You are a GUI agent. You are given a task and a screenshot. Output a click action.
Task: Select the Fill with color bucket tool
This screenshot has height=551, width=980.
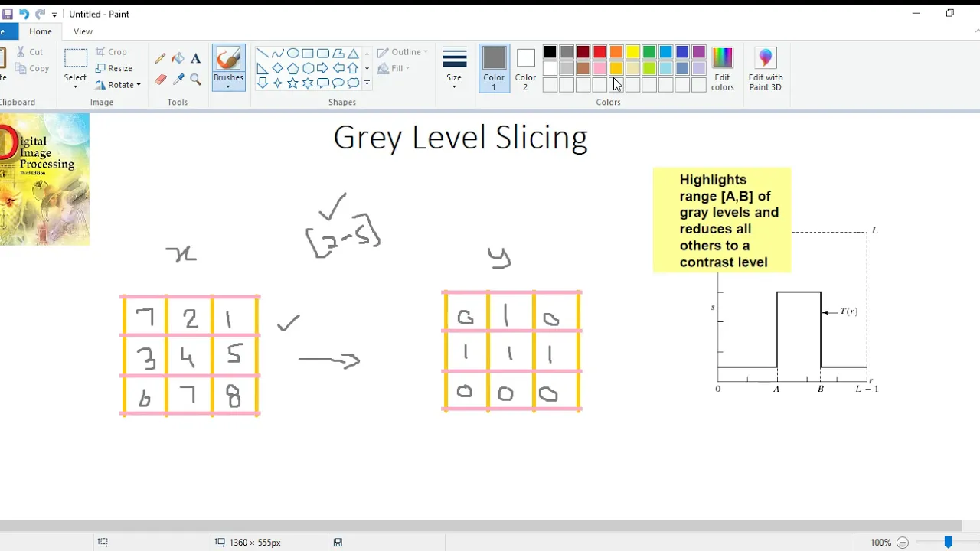(178, 59)
